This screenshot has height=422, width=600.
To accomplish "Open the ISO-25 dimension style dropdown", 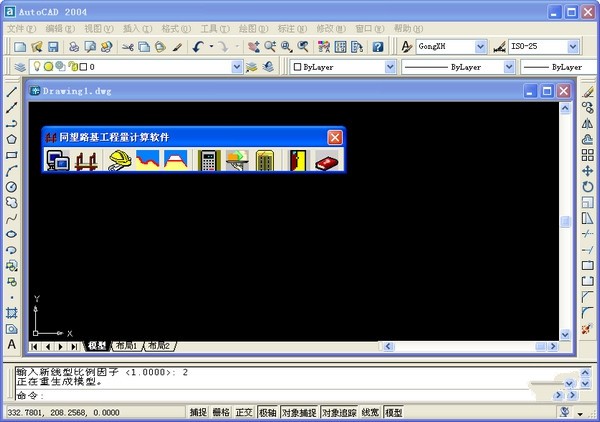I will [x=572, y=47].
